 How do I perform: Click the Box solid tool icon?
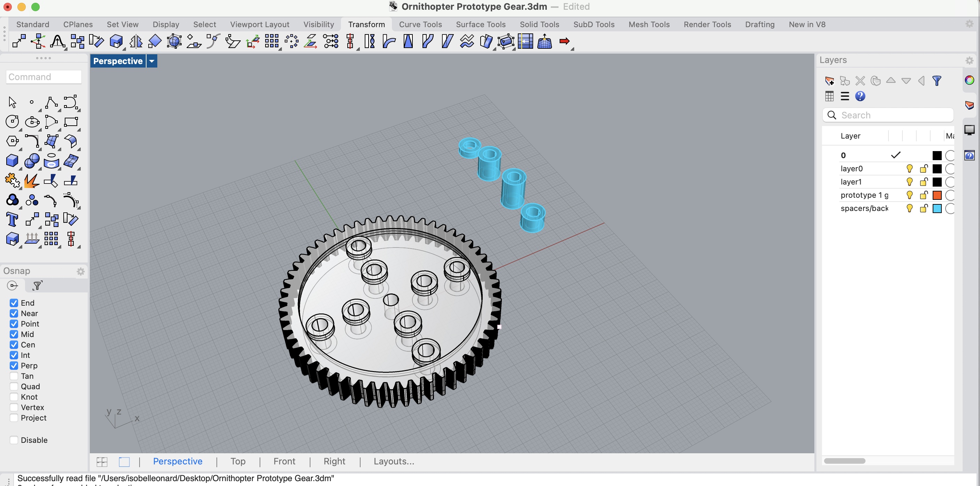point(12,161)
